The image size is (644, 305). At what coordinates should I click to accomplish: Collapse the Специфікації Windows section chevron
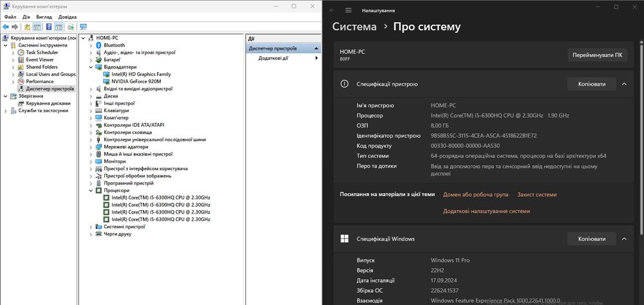(x=624, y=239)
